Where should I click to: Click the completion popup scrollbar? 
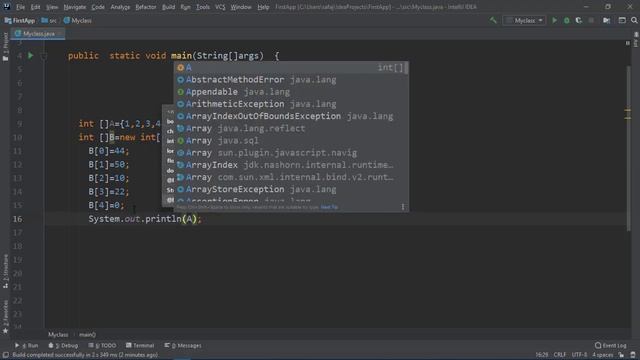pyautogui.click(x=406, y=68)
